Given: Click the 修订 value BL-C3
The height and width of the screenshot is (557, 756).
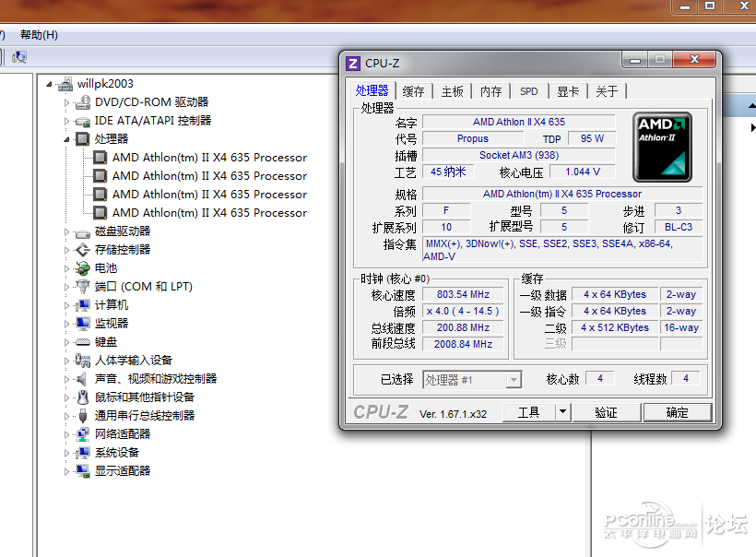Looking at the screenshot, I should click(x=678, y=227).
